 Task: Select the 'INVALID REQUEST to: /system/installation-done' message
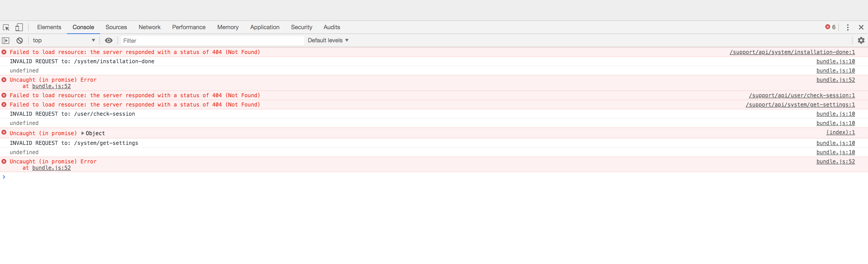(82, 61)
